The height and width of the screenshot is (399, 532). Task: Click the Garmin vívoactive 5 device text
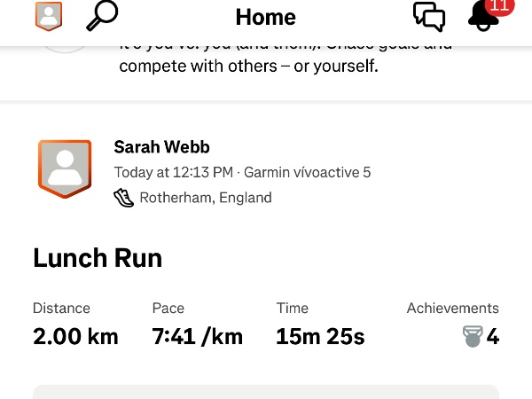tap(307, 172)
